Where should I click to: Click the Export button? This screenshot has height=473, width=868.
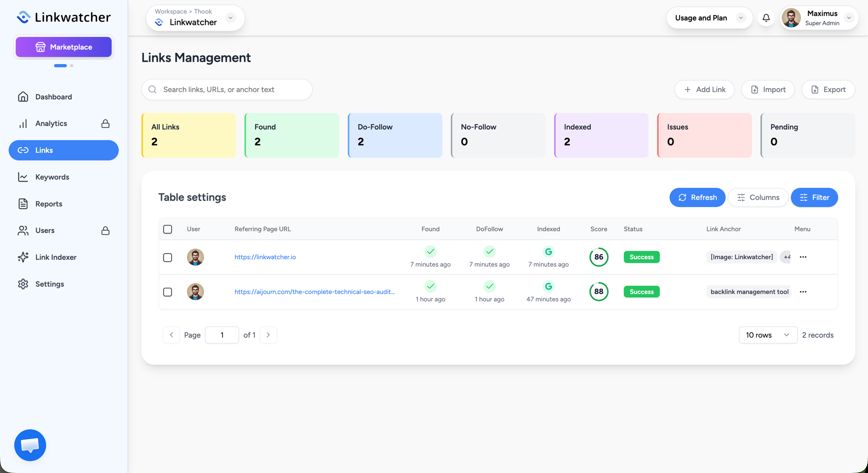828,89
